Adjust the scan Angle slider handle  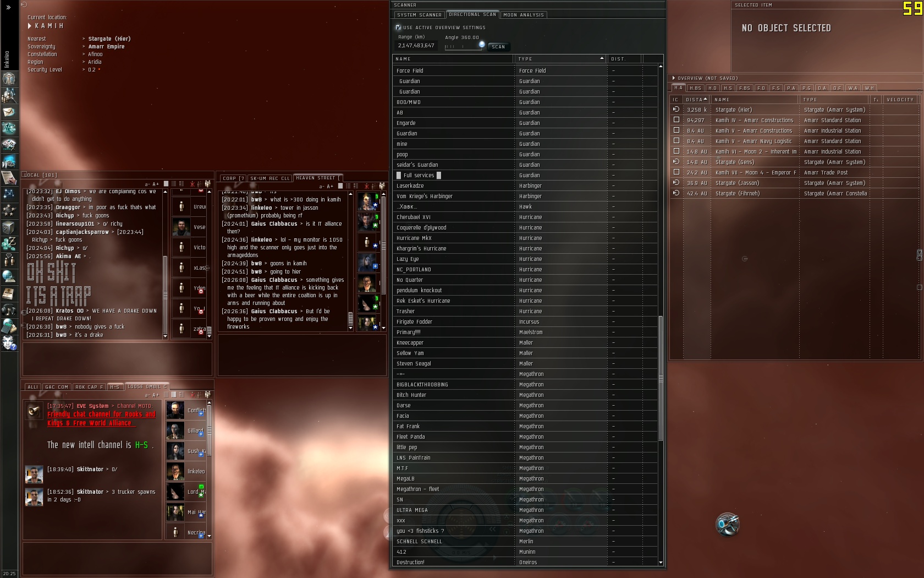[482, 45]
